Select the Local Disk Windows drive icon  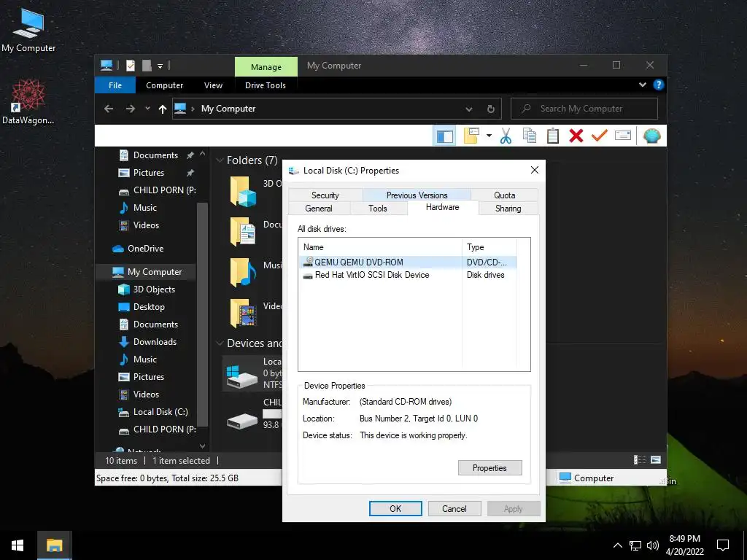[x=242, y=376]
